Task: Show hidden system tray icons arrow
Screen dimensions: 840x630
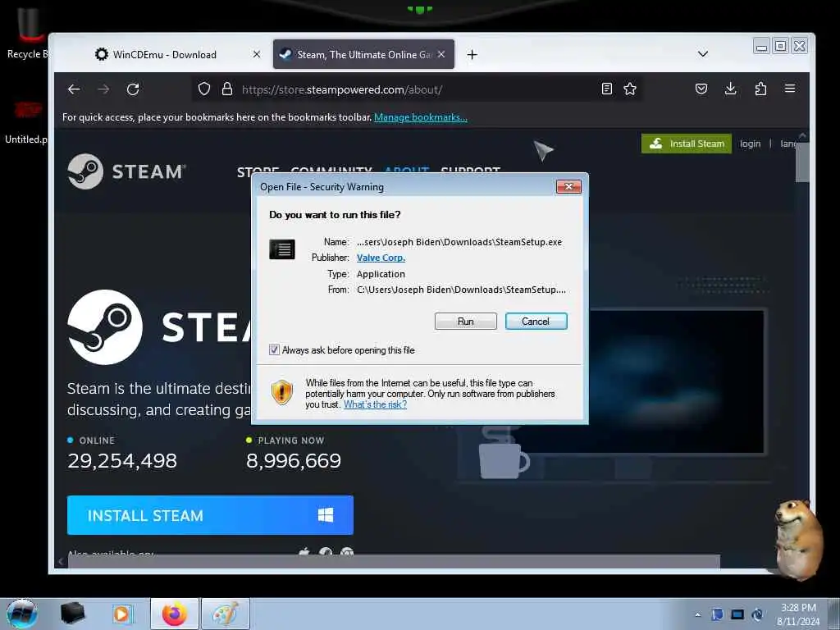Action: click(697, 615)
